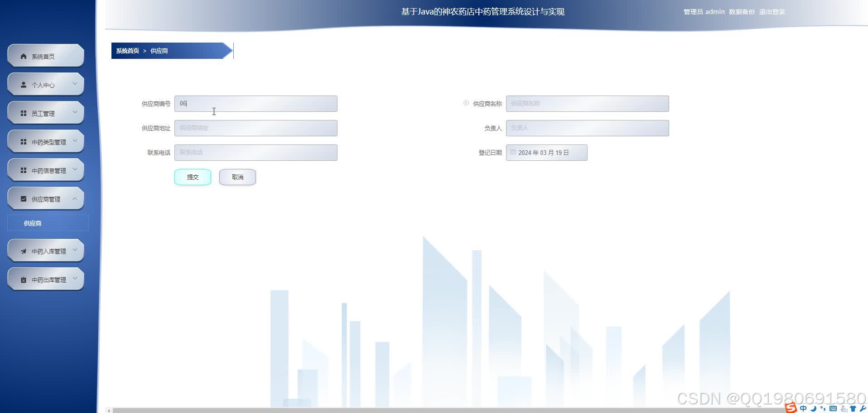Expand the 个人中心 menu chevron
This screenshot has width=868, height=413.
75,83
